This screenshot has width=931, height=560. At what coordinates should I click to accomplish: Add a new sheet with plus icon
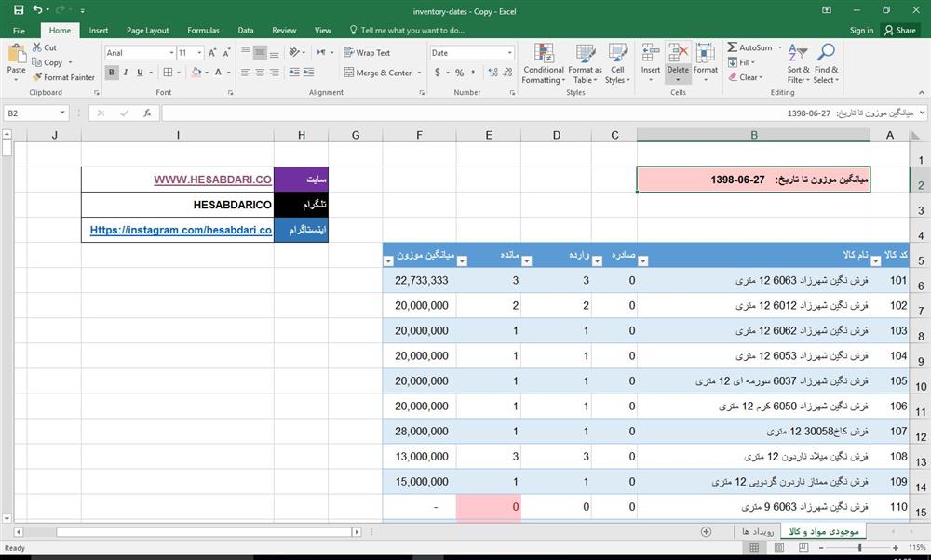(706, 531)
